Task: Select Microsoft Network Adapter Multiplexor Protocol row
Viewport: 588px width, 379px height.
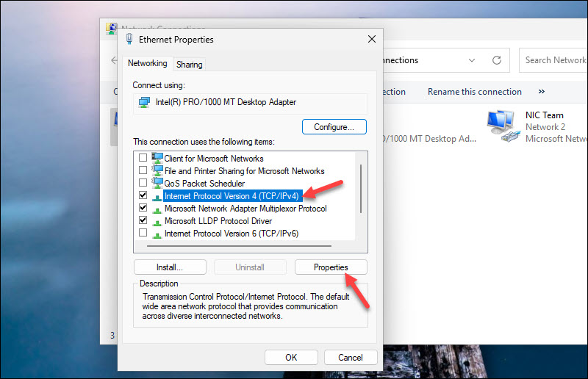Action: tap(245, 209)
